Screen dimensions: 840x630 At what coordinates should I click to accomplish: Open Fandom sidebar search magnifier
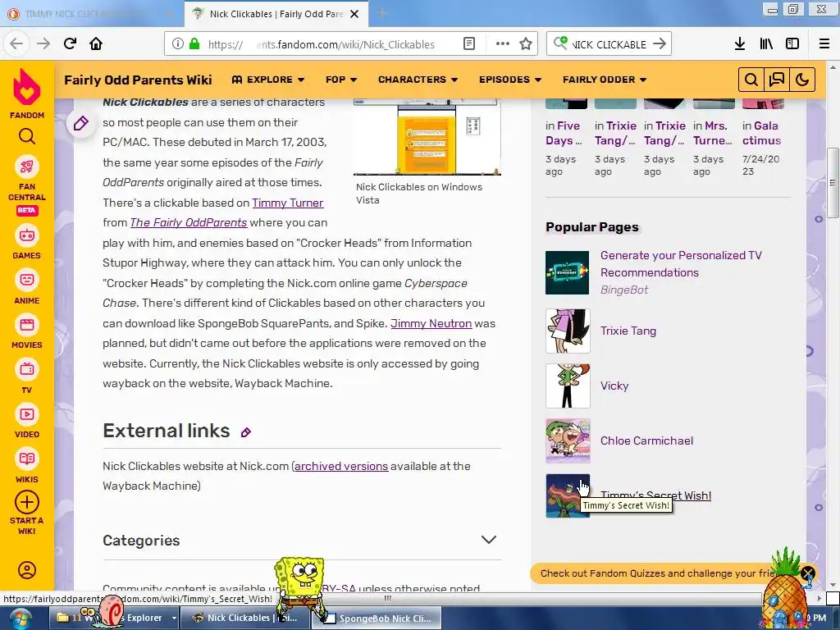click(x=27, y=137)
